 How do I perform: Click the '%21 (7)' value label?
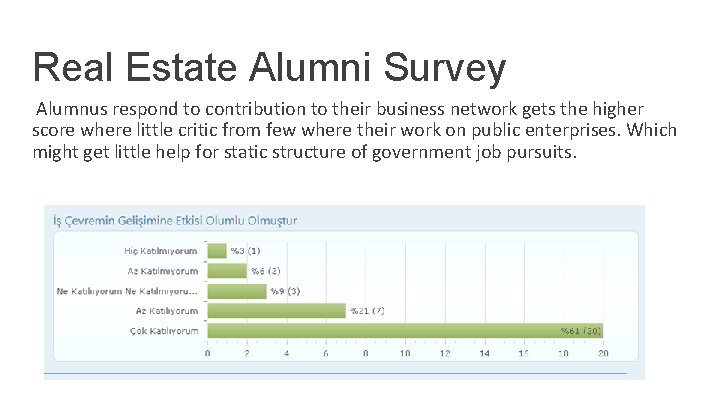[x=366, y=311]
